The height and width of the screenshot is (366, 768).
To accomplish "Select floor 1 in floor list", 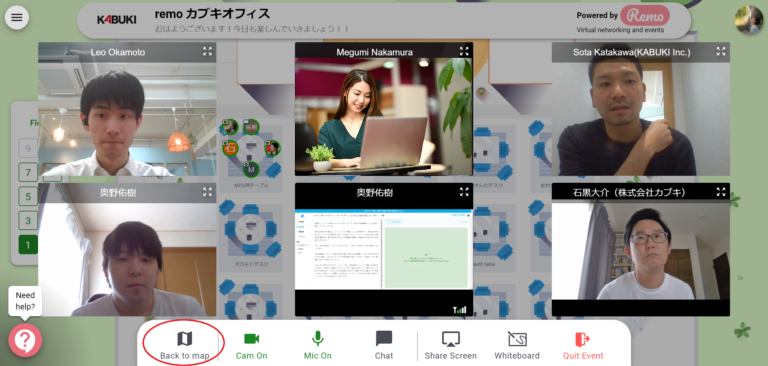I will 28,244.
